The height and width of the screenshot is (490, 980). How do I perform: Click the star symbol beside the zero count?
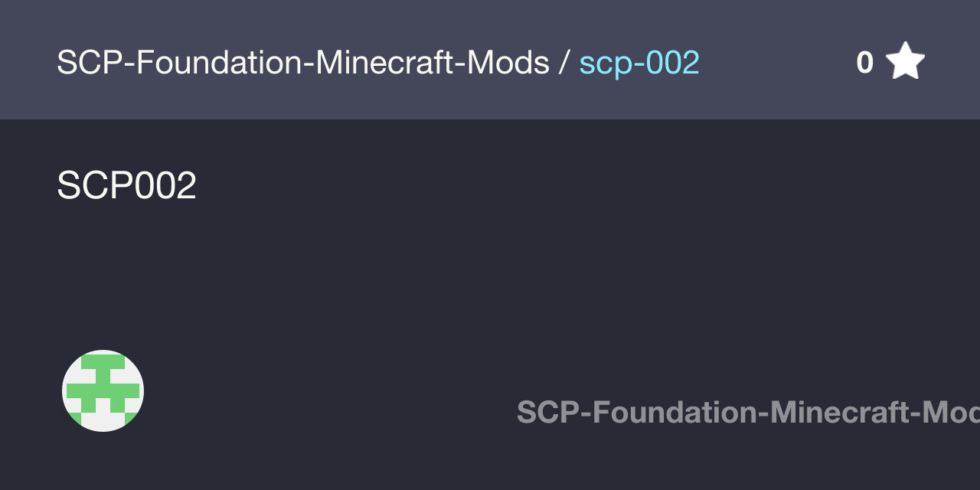pyautogui.click(x=906, y=61)
